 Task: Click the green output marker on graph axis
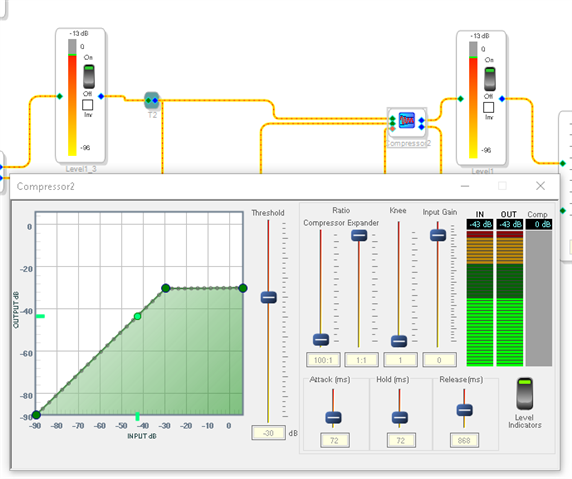(40, 316)
